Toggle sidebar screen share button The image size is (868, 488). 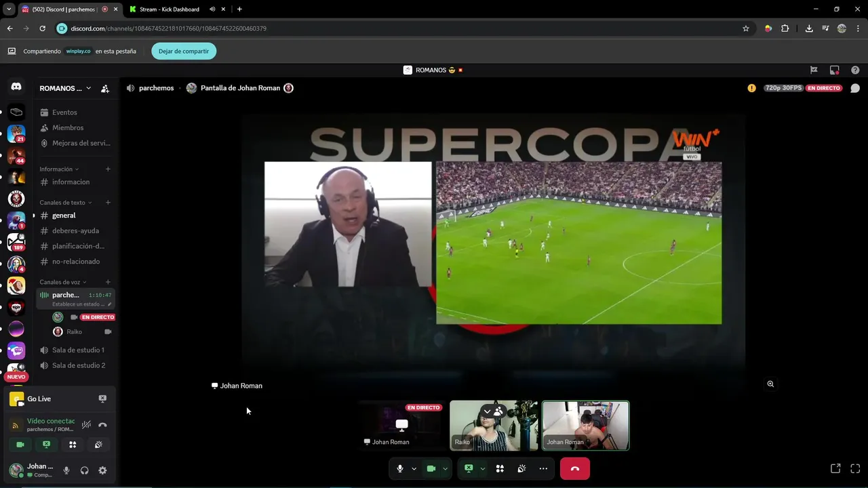pos(46,445)
